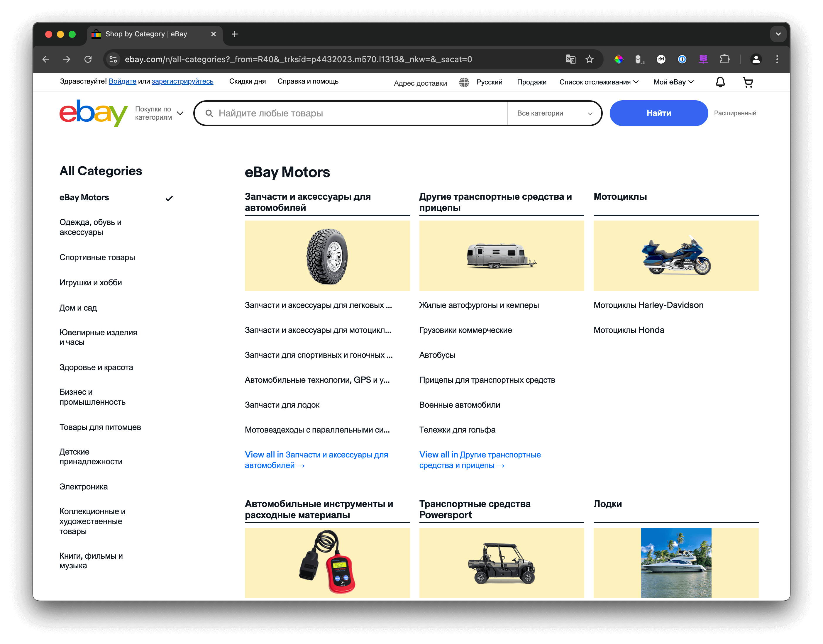
Task: Open a new browser tab
Action: pos(235,34)
